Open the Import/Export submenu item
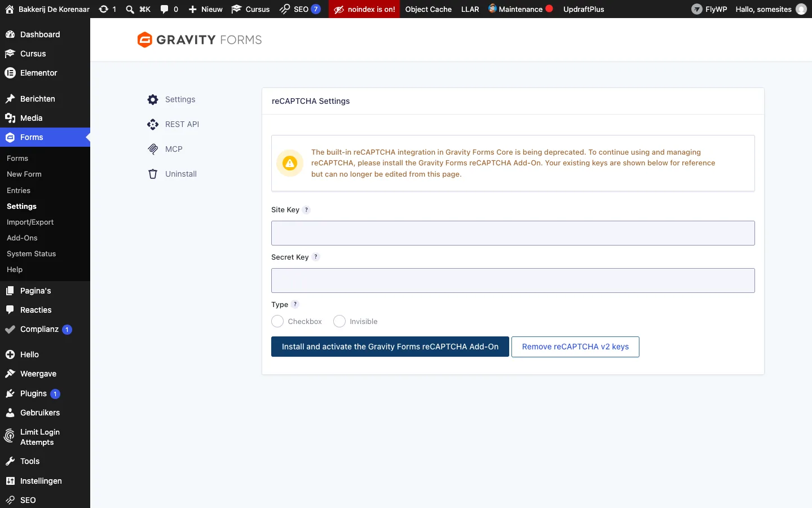This screenshot has width=812, height=508. (x=45, y=222)
